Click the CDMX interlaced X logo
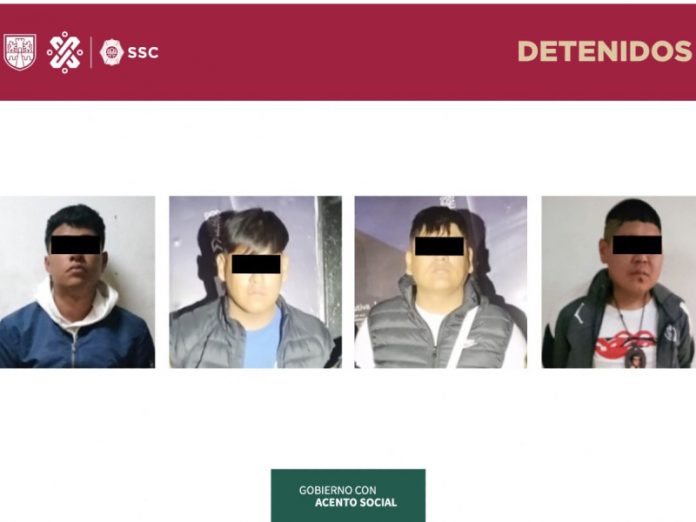Image resolution: width=696 pixels, height=522 pixels. 65,52
